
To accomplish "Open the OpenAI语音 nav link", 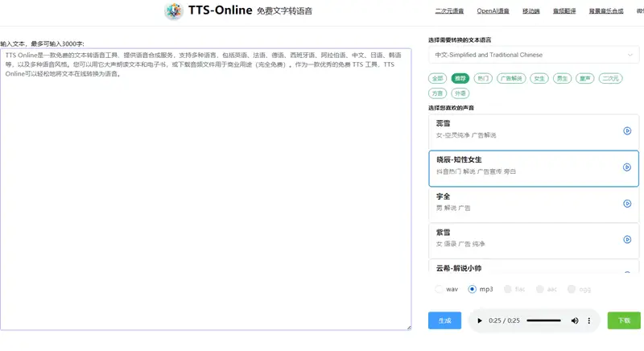I will [493, 11].
